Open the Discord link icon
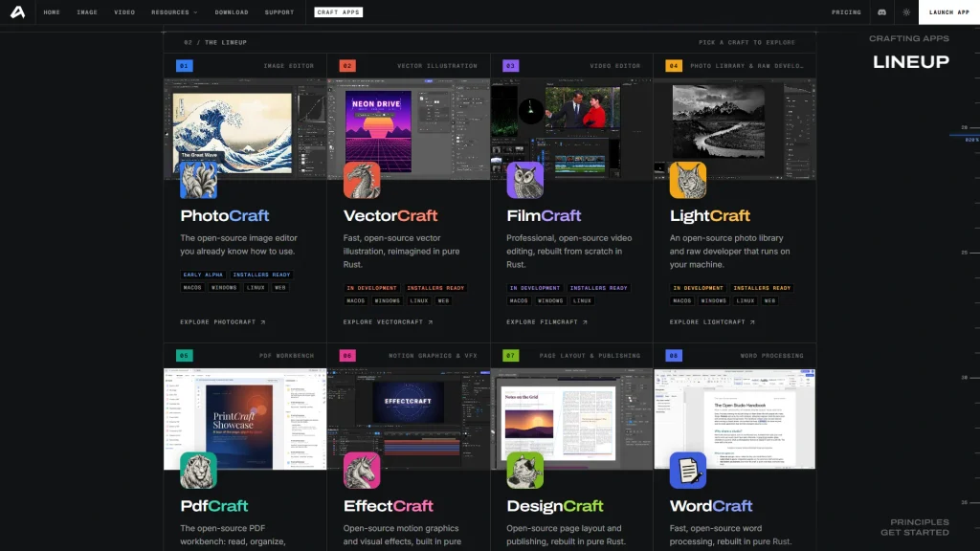This screenshot has width=980, height=551. point(881,12)
